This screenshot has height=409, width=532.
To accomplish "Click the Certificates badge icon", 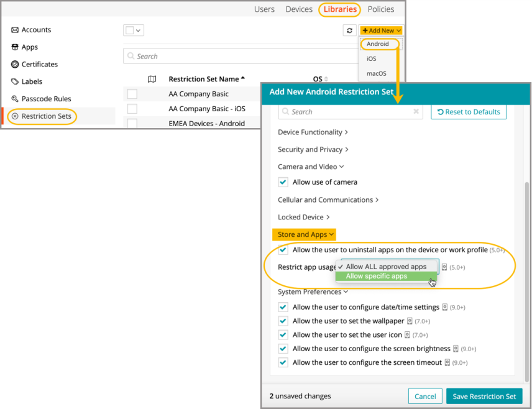I will coord(15,65).
